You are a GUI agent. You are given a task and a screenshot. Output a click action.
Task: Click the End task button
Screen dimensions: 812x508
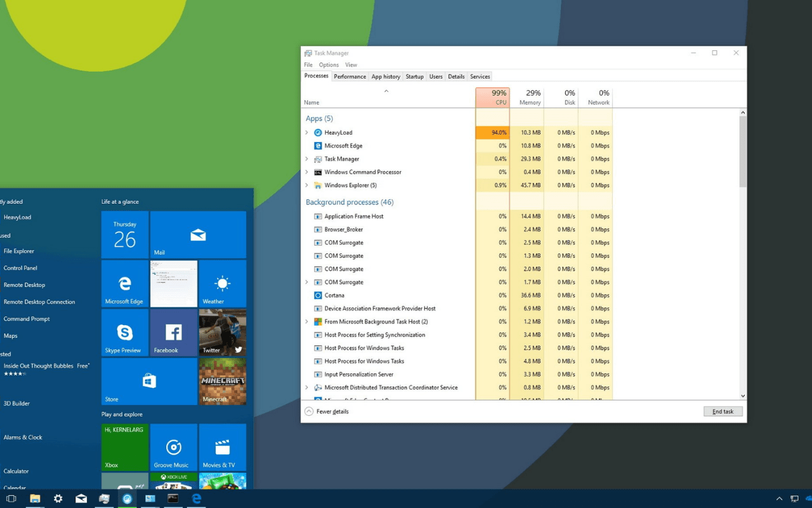click(723, 411)
